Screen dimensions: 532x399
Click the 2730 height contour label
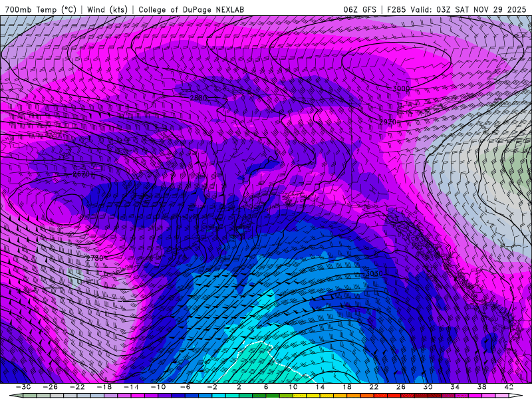coord(94,258)
